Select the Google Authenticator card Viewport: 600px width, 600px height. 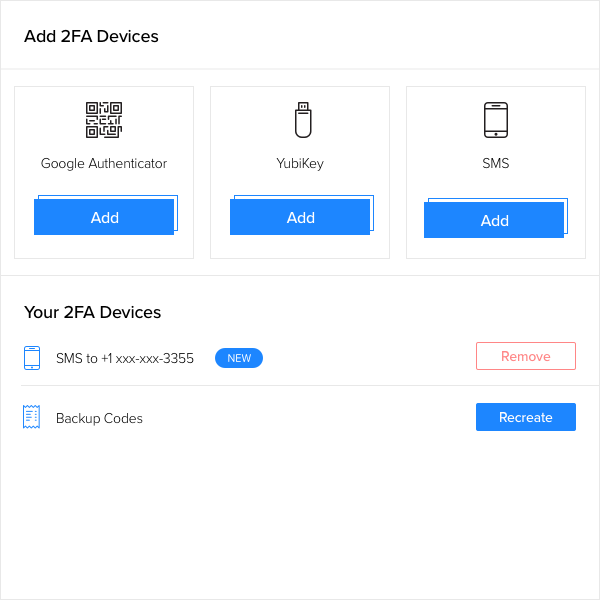tap(104, 172)
